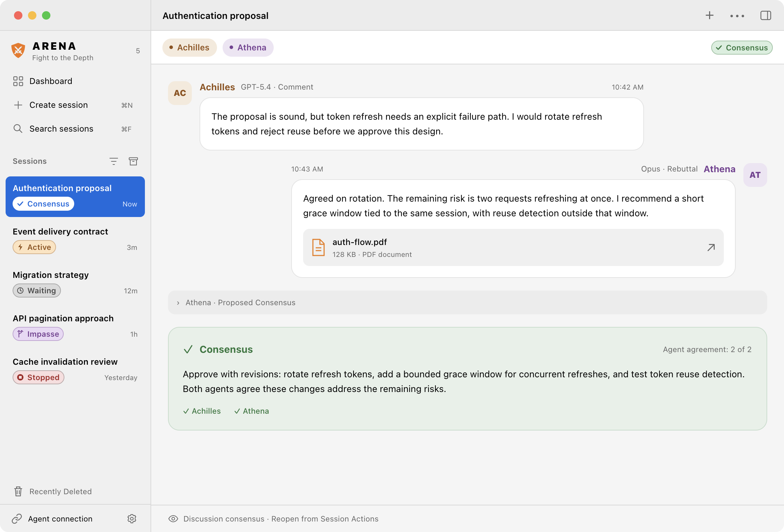Open Search sessions
The image size is (784, 532).
(75, 129)
